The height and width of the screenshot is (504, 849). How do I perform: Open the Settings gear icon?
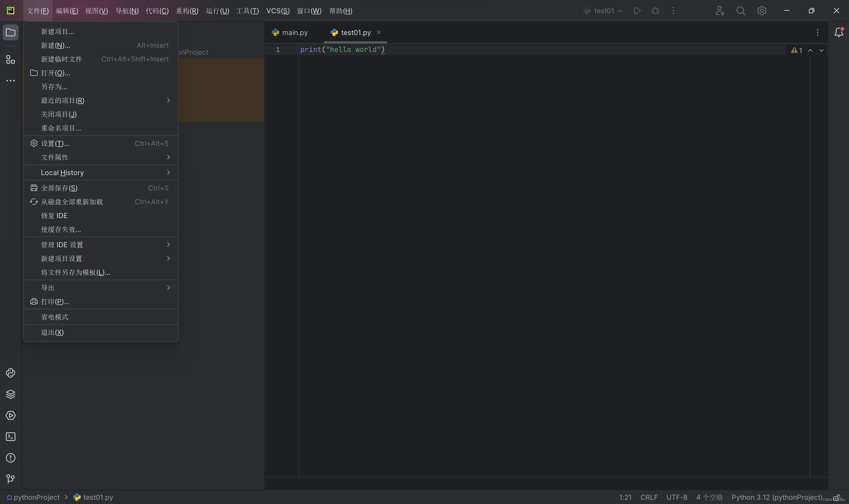761,11
